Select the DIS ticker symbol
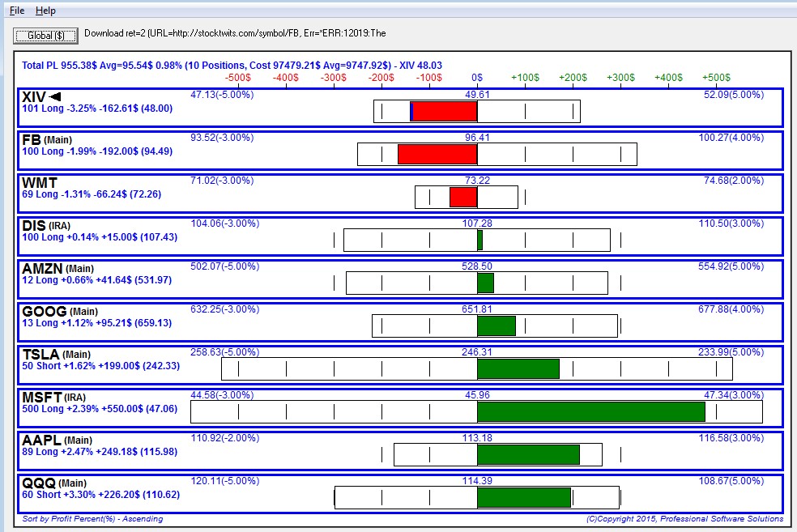Viewport: 797px width, 532px height. tap(33, 225)
